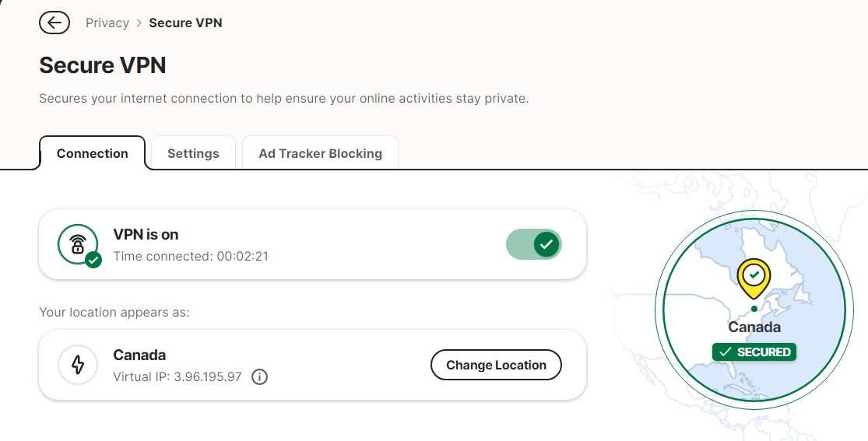Click the yellow map pin marker
This screenshot has height=441, width=868.
(x=754, y=278)
